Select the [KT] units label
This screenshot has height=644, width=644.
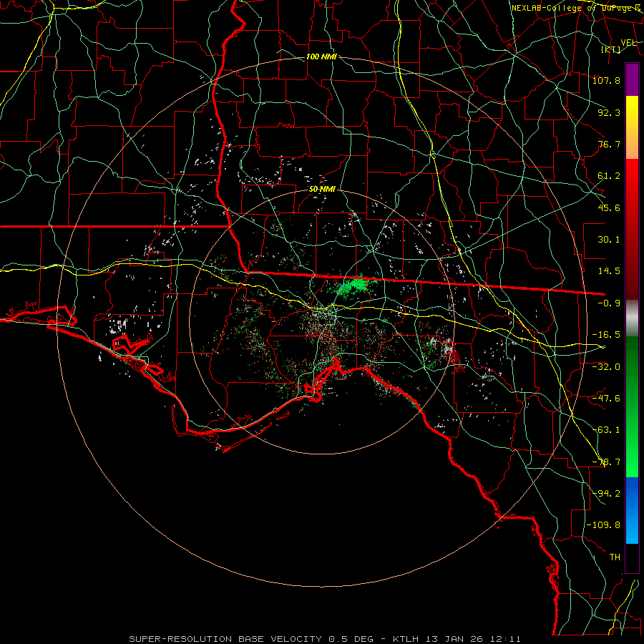(610, 49)
